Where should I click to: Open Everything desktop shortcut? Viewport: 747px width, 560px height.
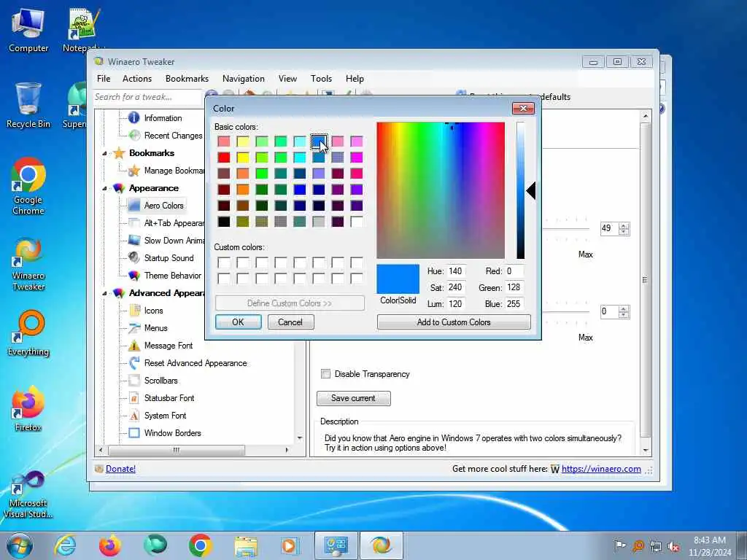pyautogui.click(x=28, y=333)
